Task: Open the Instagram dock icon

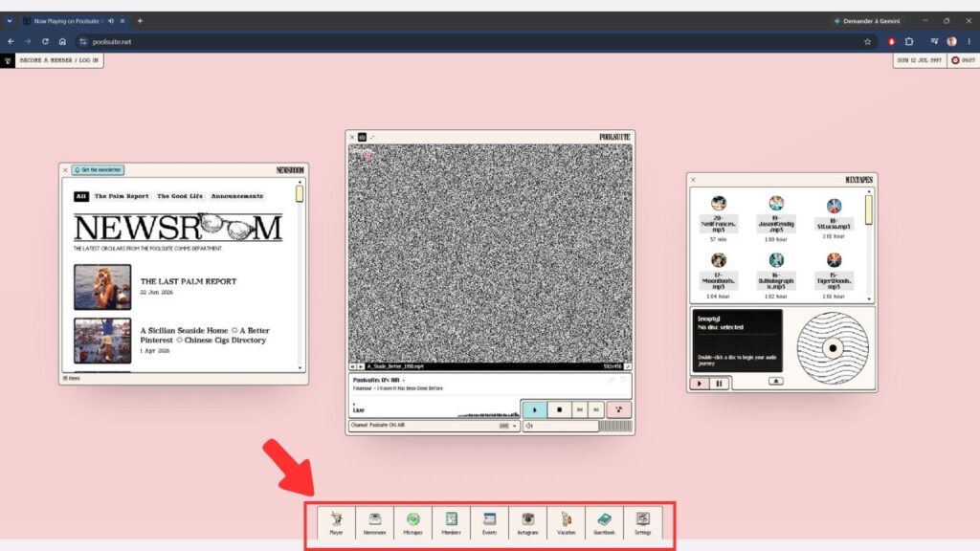Action: [527, 522]
